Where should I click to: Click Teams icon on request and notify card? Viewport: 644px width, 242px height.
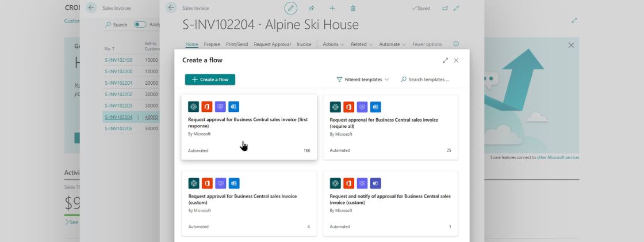(375, 183)
